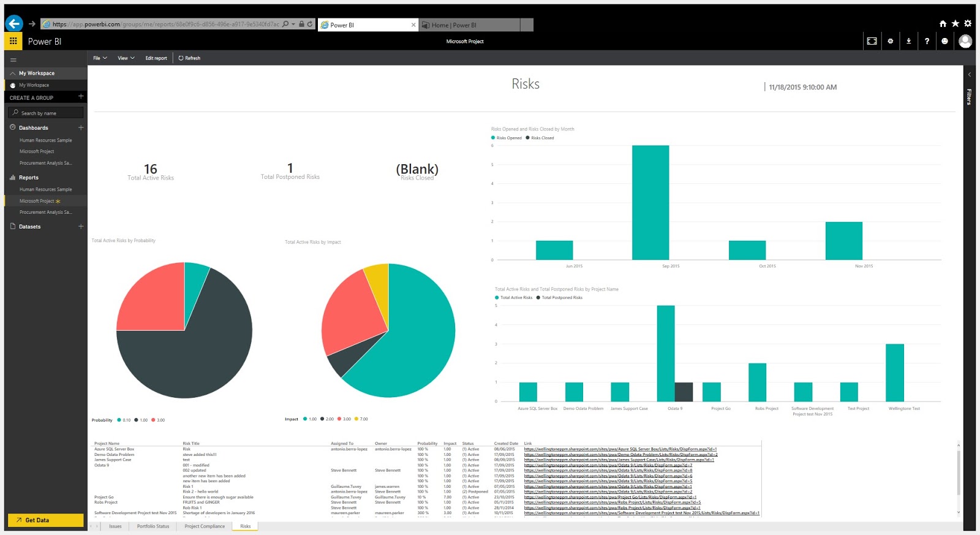Toggle the hamburger navigation pane icon
The image size is (980, 535).
click(x=13, y=60)
